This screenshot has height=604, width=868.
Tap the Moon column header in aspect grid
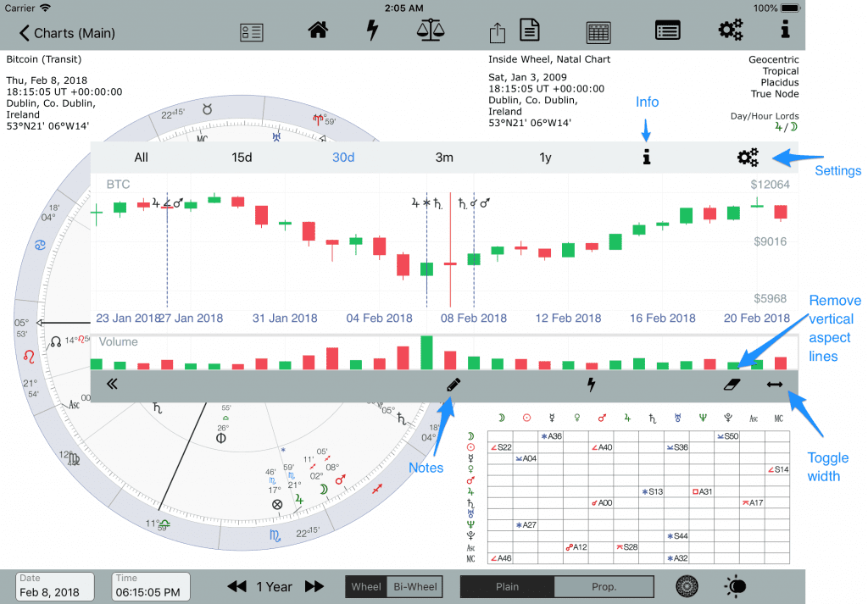[502, 418]
